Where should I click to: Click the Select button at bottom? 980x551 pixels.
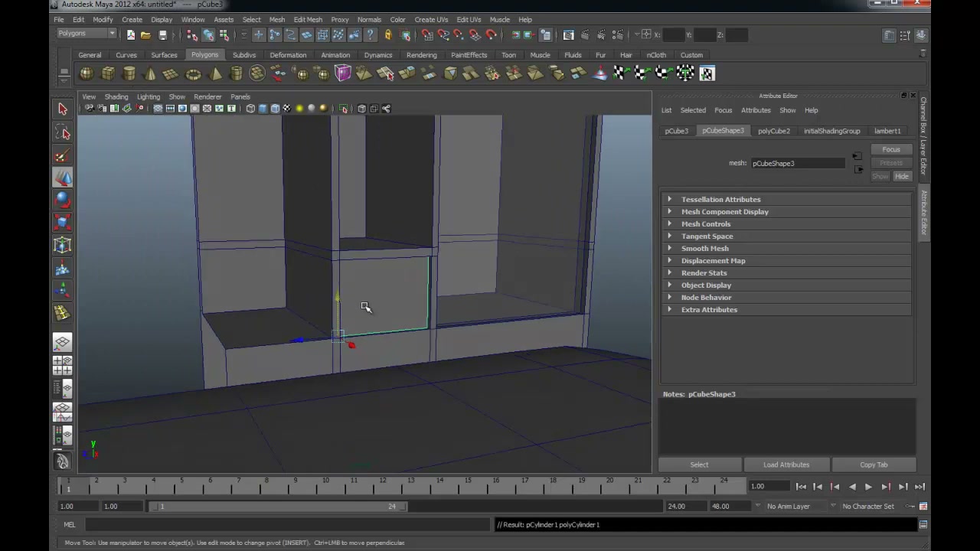pos(699,465)
